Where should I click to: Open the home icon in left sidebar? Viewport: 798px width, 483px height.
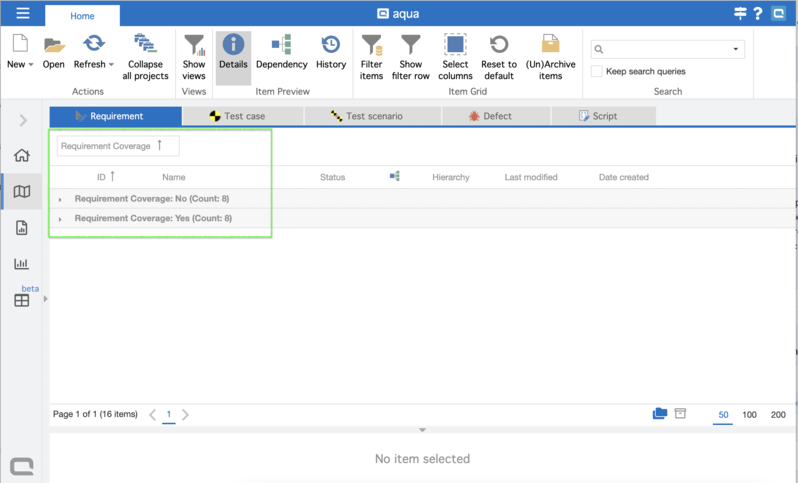pos(21,155)
